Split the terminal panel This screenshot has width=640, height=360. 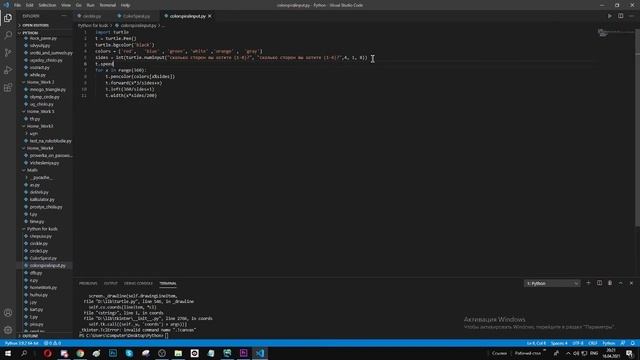tap(599, 283)
